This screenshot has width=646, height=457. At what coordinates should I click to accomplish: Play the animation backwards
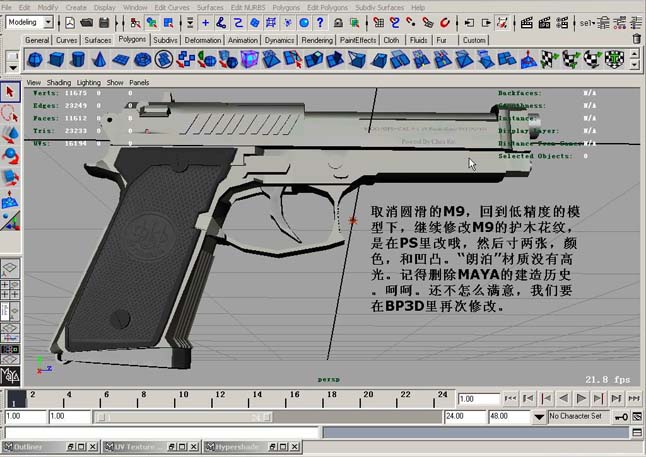pyautogui.click(x=563, y=398)
